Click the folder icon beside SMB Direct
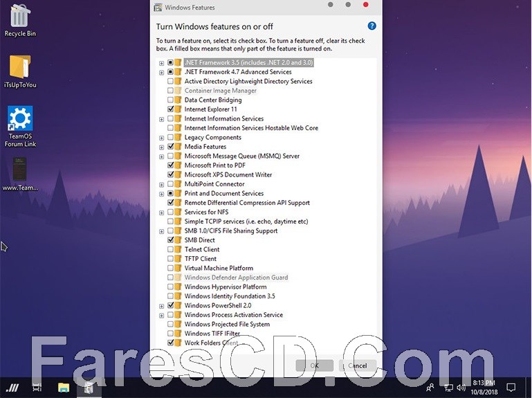This screenshot has width=532, height=398. tap(178, 239)
